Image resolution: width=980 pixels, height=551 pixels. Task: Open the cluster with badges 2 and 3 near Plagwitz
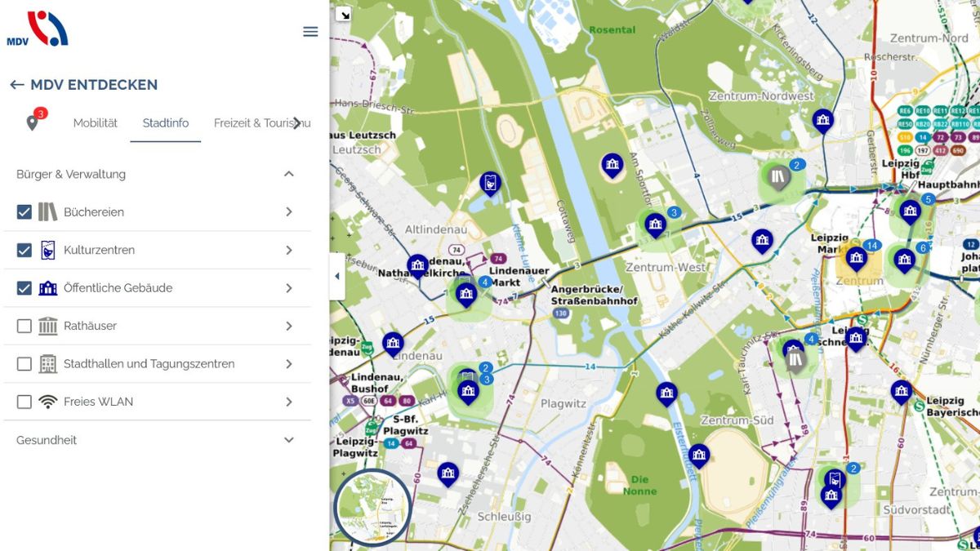pyautogui.click(x=468, y=392)
